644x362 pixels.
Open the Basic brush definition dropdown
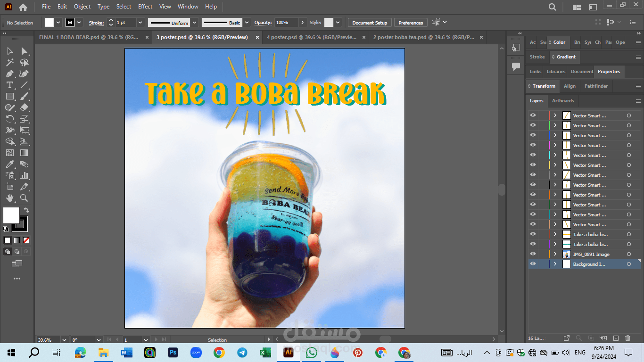[246, 23]
